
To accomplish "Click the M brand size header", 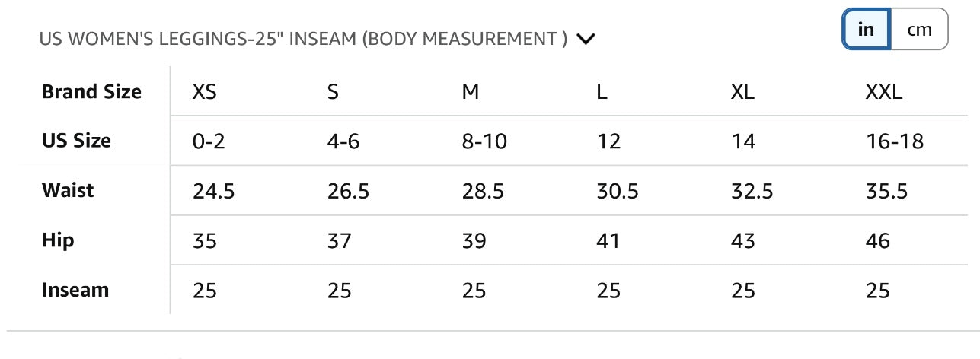I will tap(471, 92).
